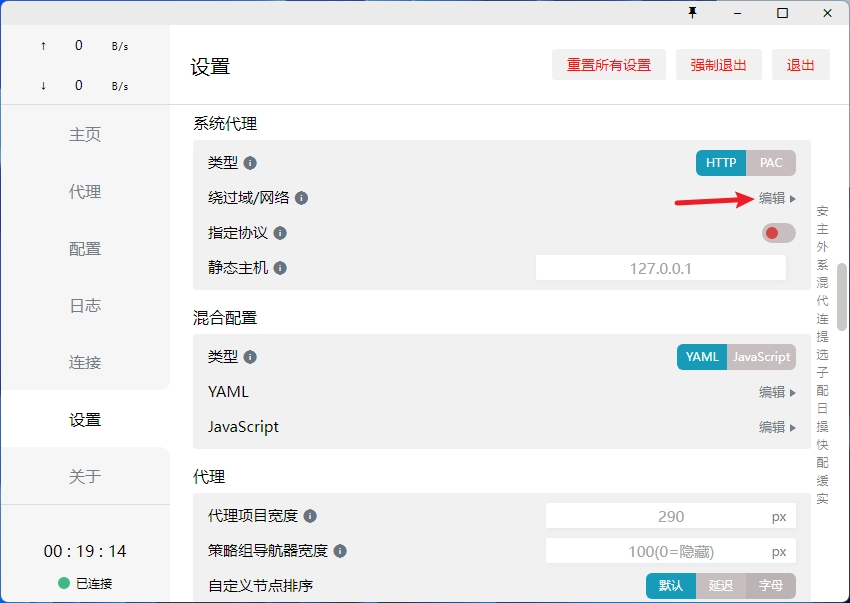
Task: Switch 混合配置 type to JavaScript
Action: pyautogui.click(x=760, y=357)
